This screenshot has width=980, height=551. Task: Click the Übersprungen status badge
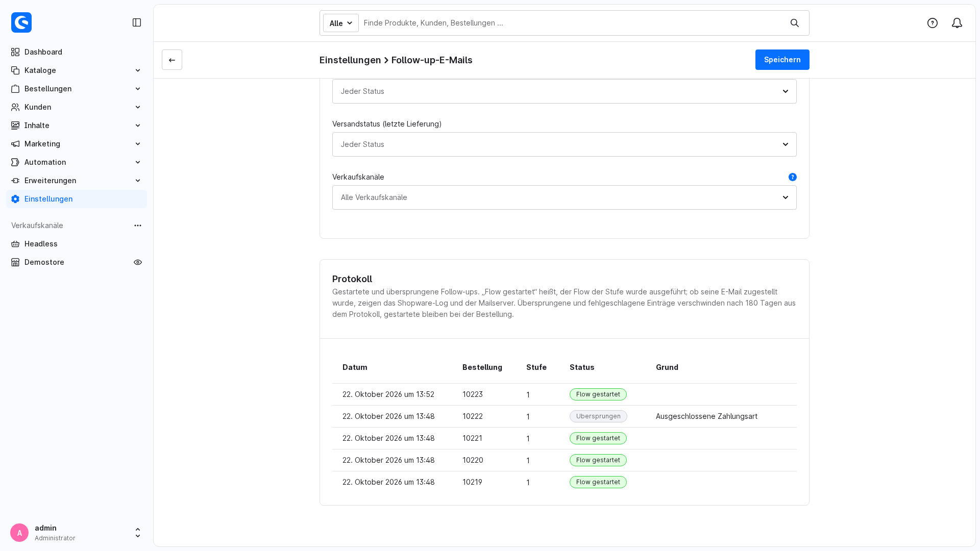point(598,416)
